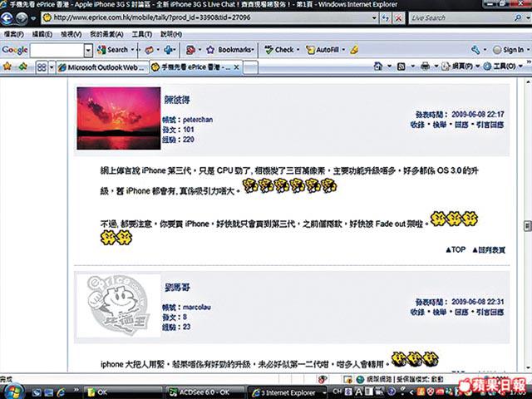The width and height of the screenshot is (532, 399).
Task: Click the 3 Internet Explorer taskbar group
Action: pyautogui.click(x=288, y=392)
